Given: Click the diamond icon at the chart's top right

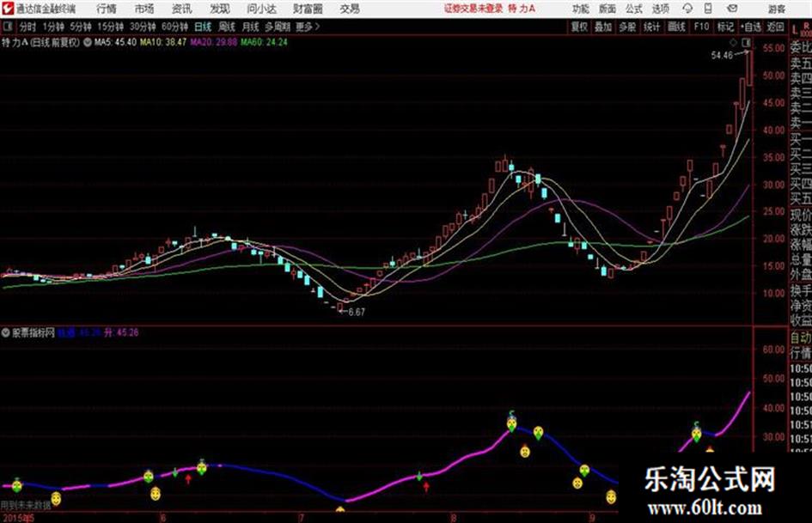Looking at the screenshot, I should pos(734,42).
